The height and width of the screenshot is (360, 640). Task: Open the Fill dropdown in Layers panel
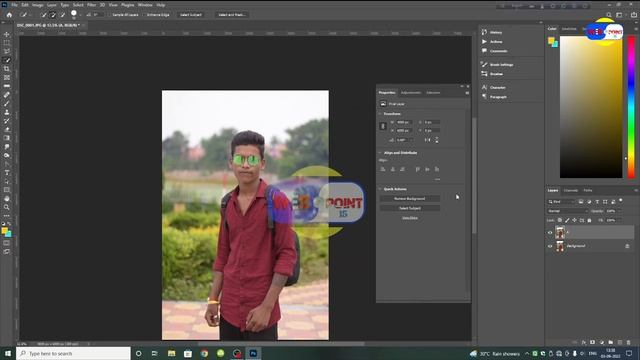pos(620,220)
